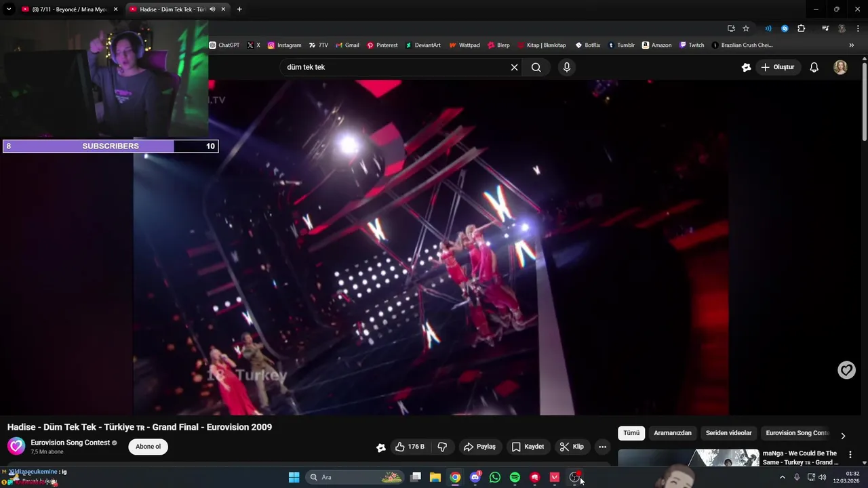The width and height of the screenshot is (868, 488).
Task: Open the more actions three-dot button
Action: [602, 447]
